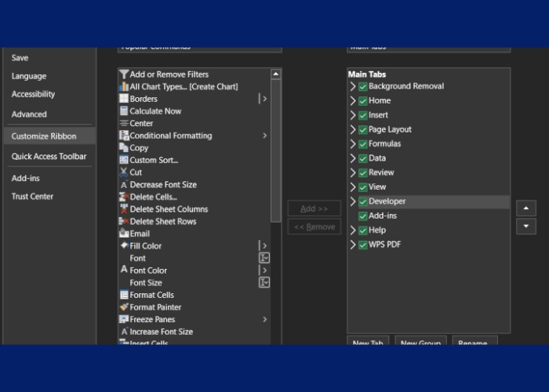Select the Cut scissors icon
The width and height of the screenshot is (549, 392).
pos(124,172)
